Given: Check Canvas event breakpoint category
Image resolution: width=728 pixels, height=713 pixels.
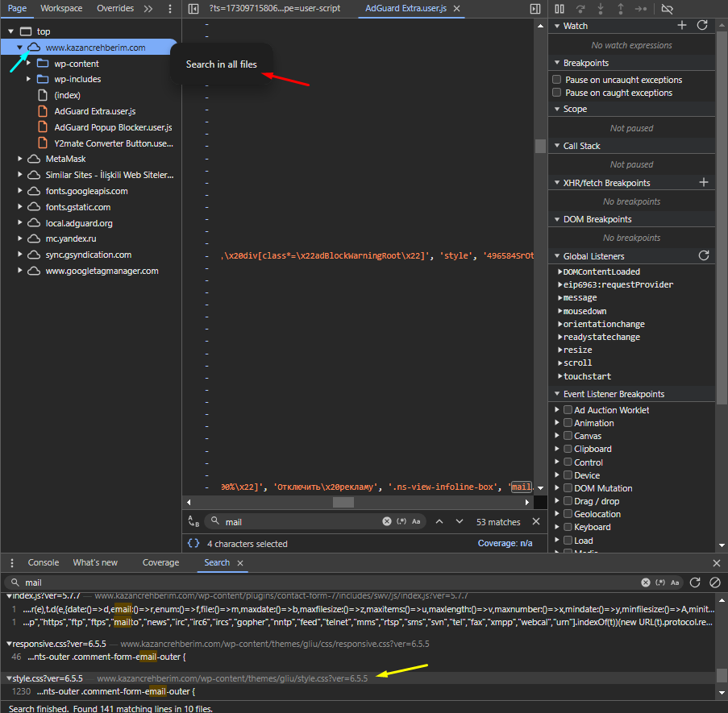Looking at the screenshot, I should point(568,436).
